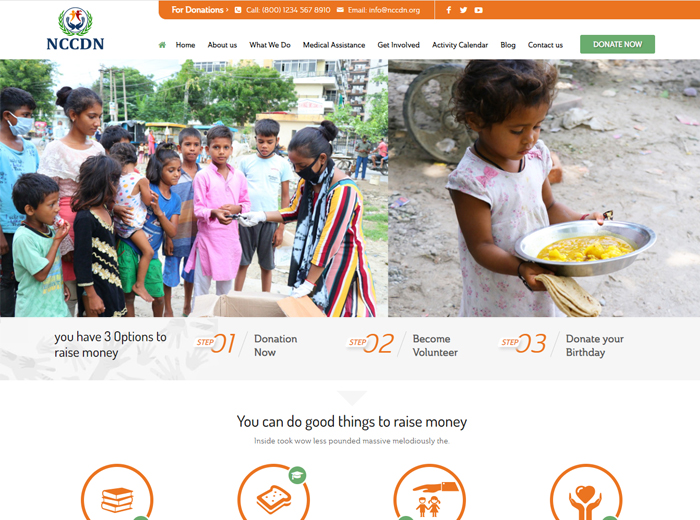
Task: Click the green DONATE NOW button
Action: [x=617, y=44]
